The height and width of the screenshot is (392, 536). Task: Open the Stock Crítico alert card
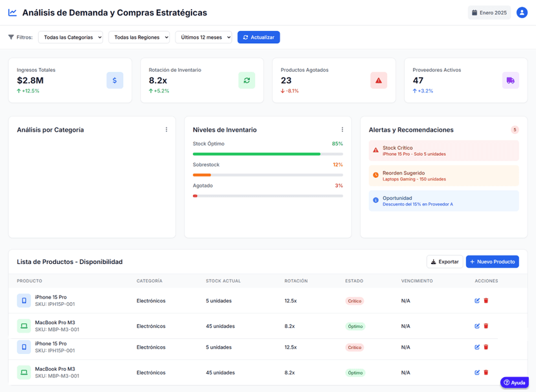(443, 151)
